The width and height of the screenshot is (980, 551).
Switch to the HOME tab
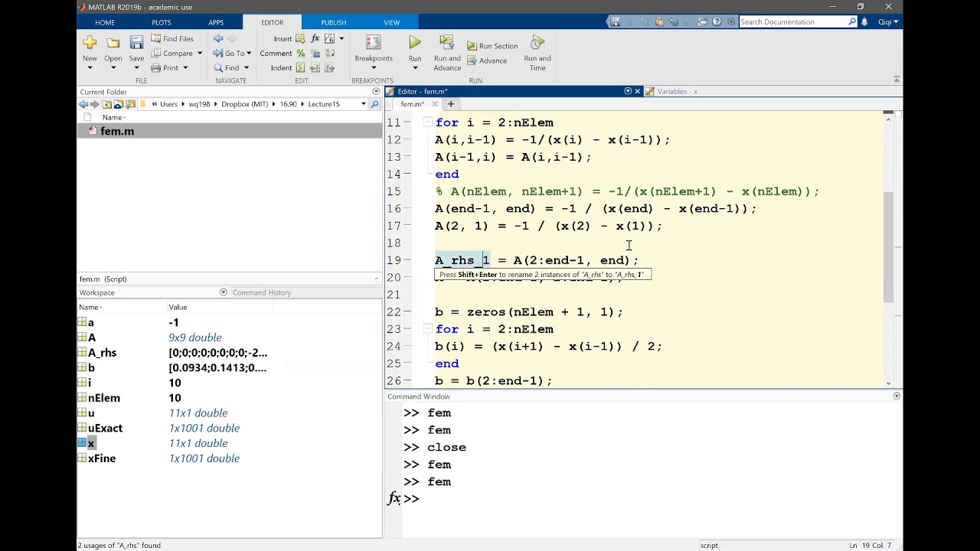tap(105, 22)
